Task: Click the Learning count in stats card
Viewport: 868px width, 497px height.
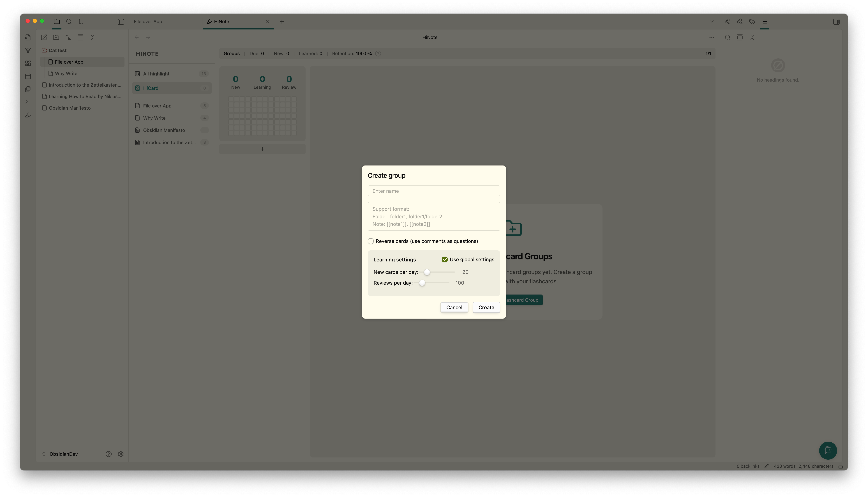Action: coord(262,82)
